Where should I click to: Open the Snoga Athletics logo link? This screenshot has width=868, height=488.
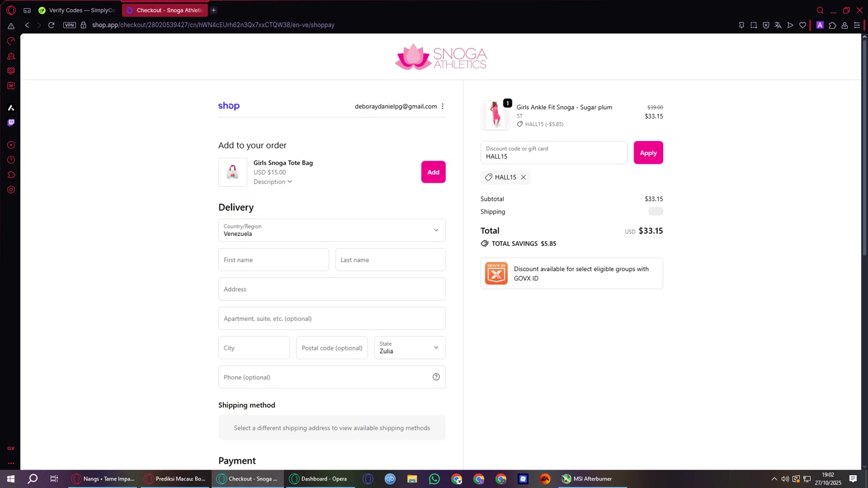[441, 57]
